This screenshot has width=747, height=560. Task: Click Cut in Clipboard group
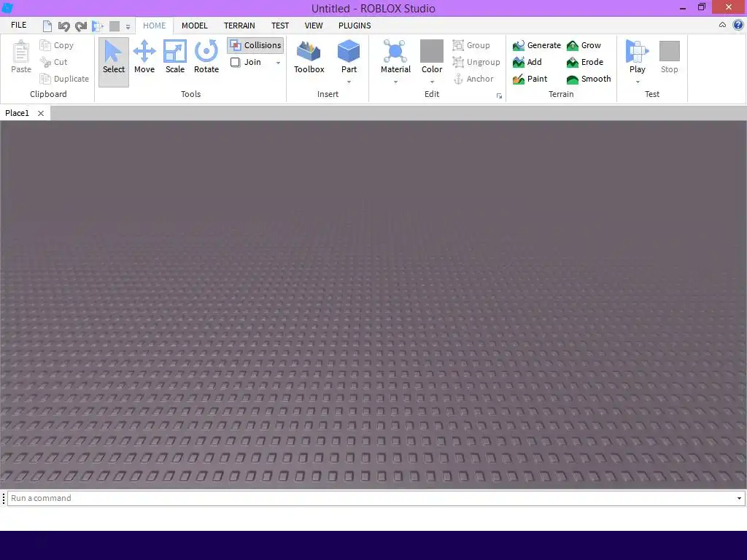53,62
